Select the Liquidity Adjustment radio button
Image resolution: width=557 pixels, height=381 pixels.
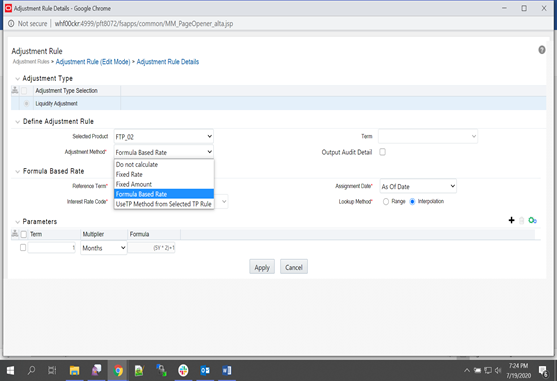click(x=26, y=104)
